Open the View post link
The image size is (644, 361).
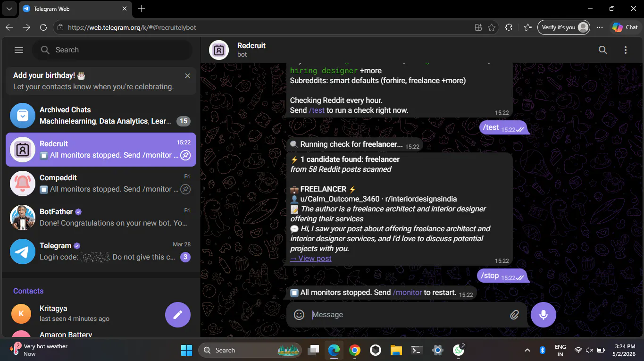click(x=311, y=259)
